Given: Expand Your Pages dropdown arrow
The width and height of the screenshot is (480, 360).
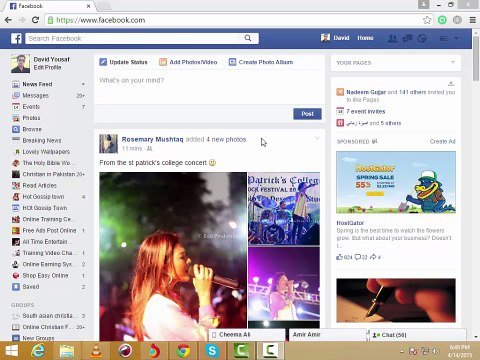Looking at the screenshot, I should 453,62.
